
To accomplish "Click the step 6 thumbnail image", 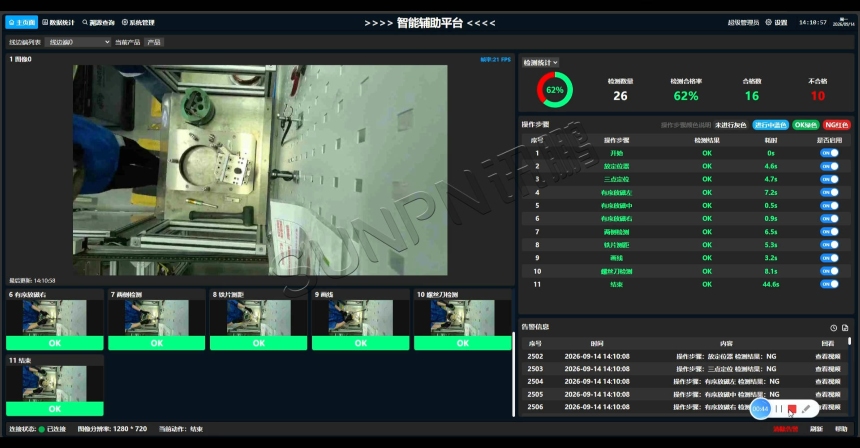I will pyautogui.click(x=54, y=317).
